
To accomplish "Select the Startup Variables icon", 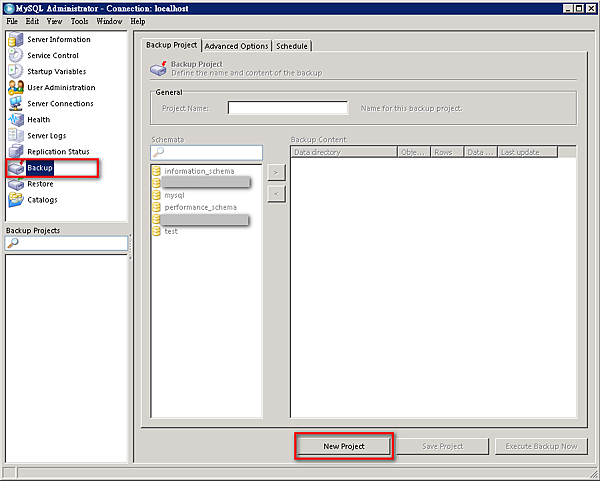I will tap(16, 72).
